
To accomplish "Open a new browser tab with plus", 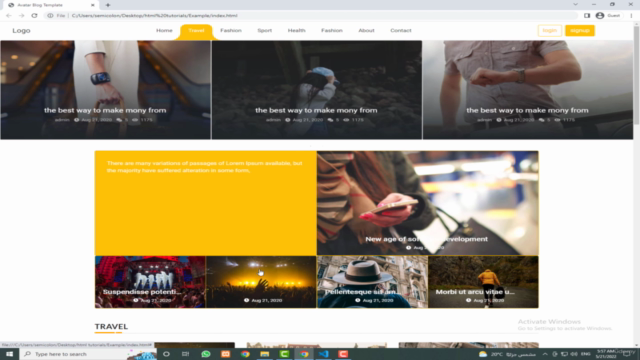I will click(108, 5).
